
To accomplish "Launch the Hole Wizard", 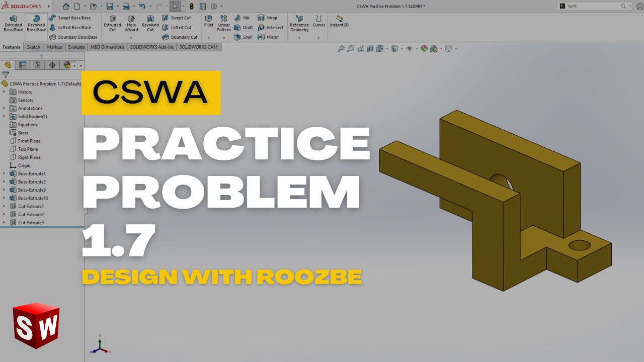I will click(131, 24).
